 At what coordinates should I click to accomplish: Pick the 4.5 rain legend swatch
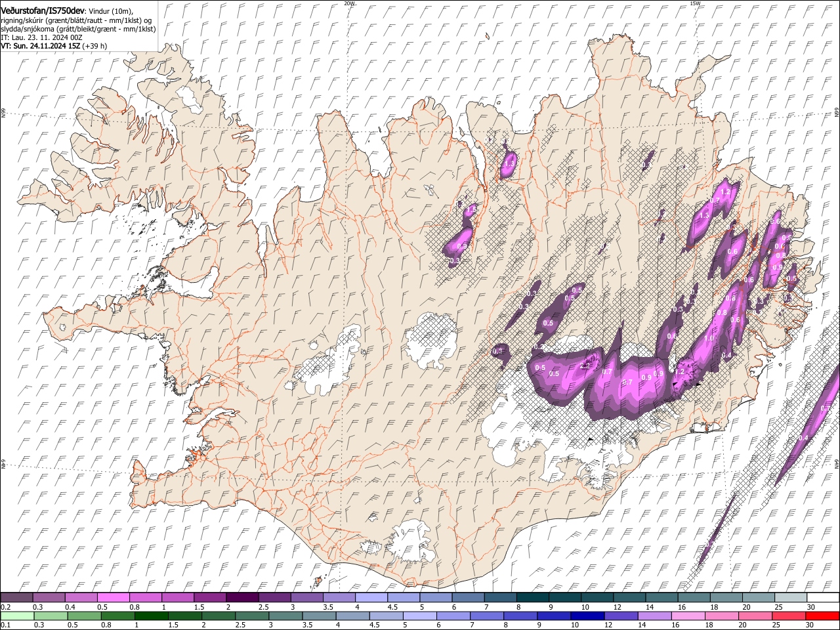(x=386, y=616)
